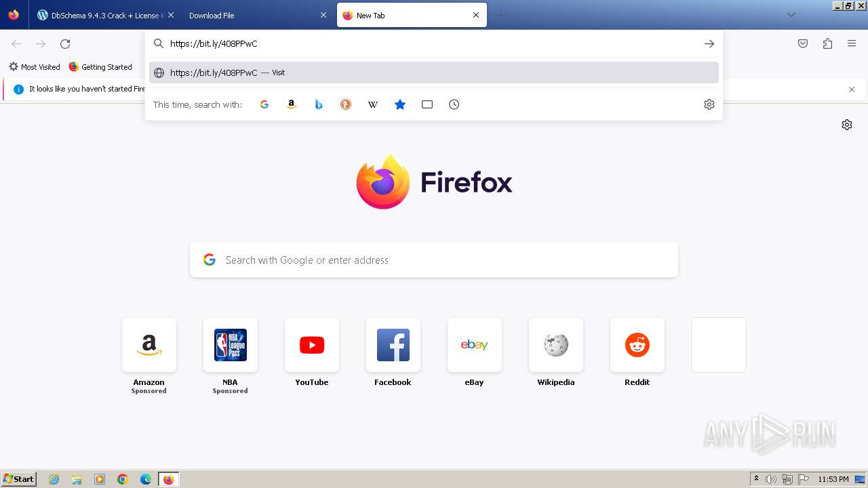Viewport: 868px width, 488px height.
Task: Open the Extensions puzzle icon
Action: (827, 43)
